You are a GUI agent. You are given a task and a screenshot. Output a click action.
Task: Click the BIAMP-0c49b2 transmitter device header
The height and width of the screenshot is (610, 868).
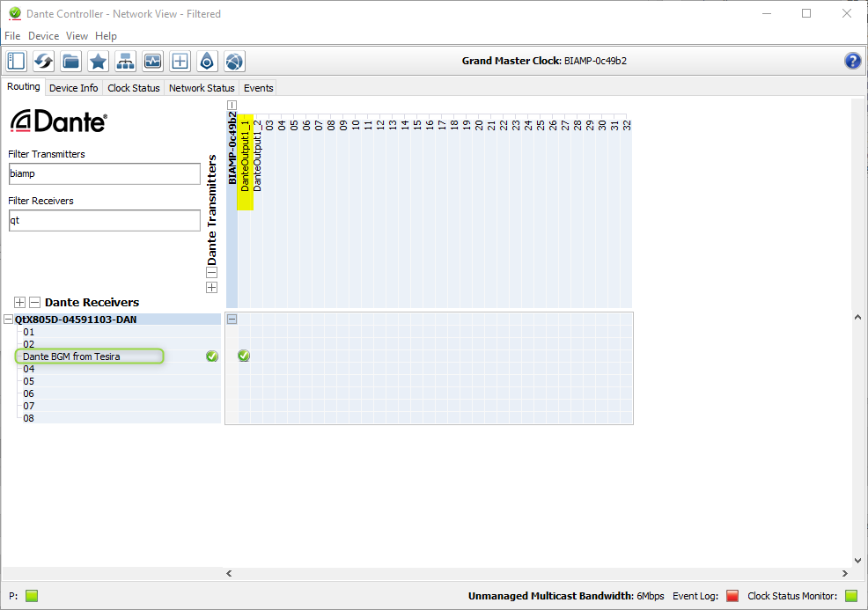click(232, 149)
